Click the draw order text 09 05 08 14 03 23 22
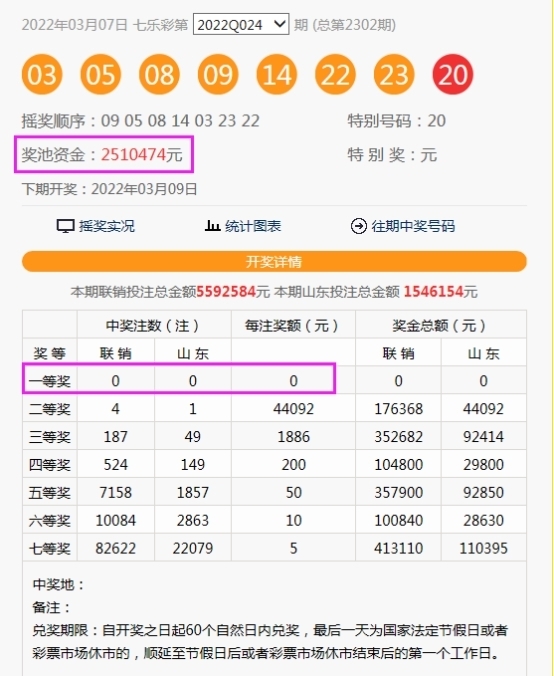The height and width of the screenshot is (676, 554). click(x=180, y=121)
